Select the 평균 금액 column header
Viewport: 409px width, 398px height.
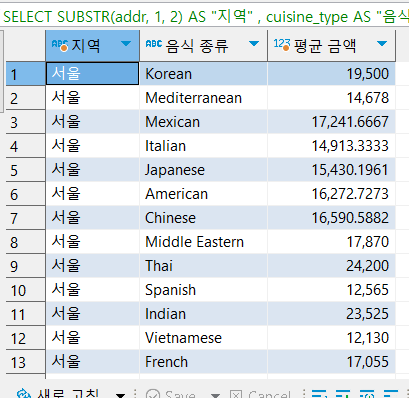(x=332, y=46)
